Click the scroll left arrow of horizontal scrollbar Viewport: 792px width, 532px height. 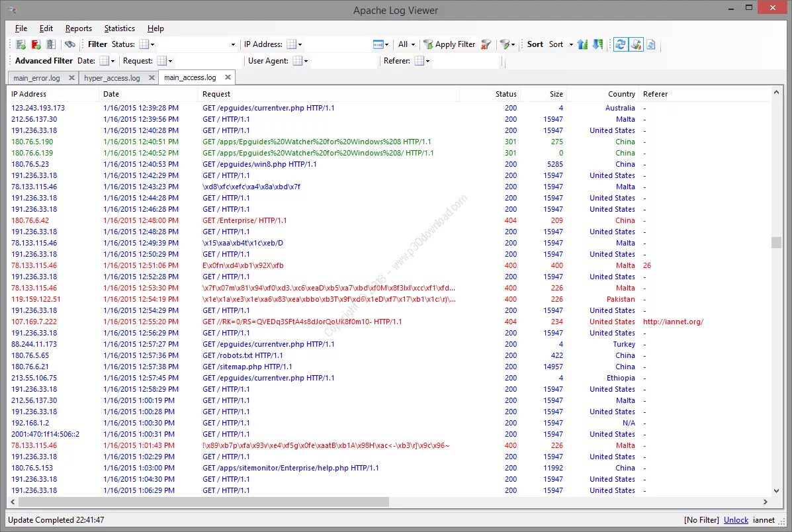pos(13,502)
